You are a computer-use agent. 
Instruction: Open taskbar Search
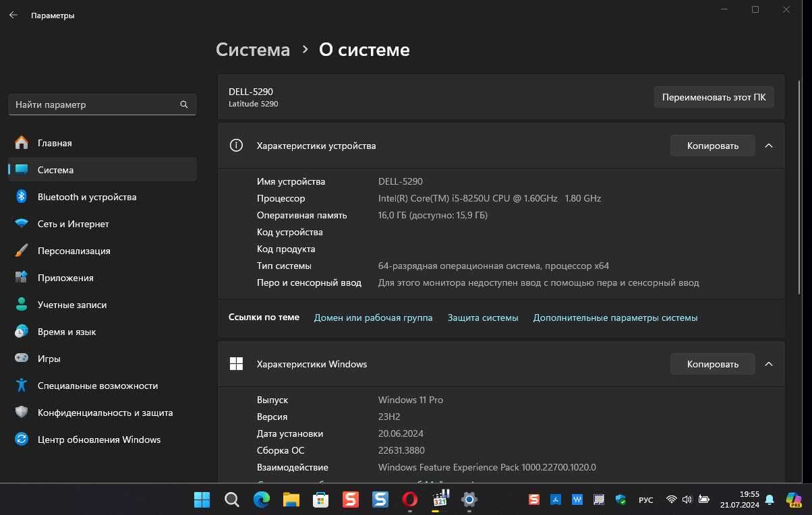point(231,499)
